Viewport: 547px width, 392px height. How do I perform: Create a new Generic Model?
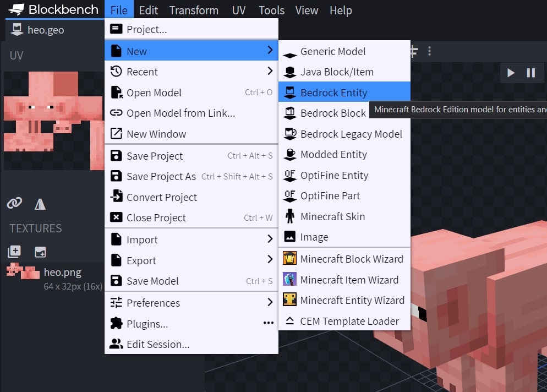click(344, 51)
